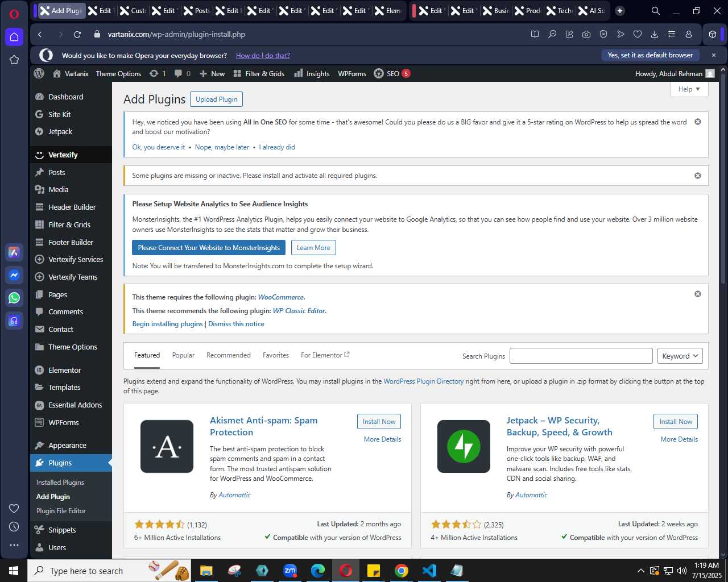
Task: Open Opera sidebar Bookmarks star icon
Action: 14,60
